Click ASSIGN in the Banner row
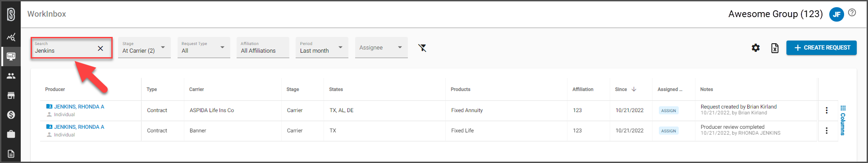The image size is (868, 163). coord(668,131)
